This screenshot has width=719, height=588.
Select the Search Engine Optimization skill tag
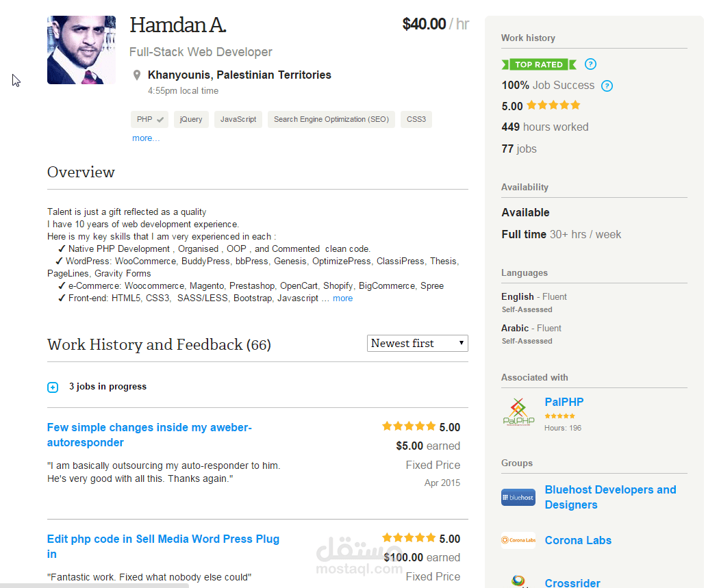[x=331, y=119]
